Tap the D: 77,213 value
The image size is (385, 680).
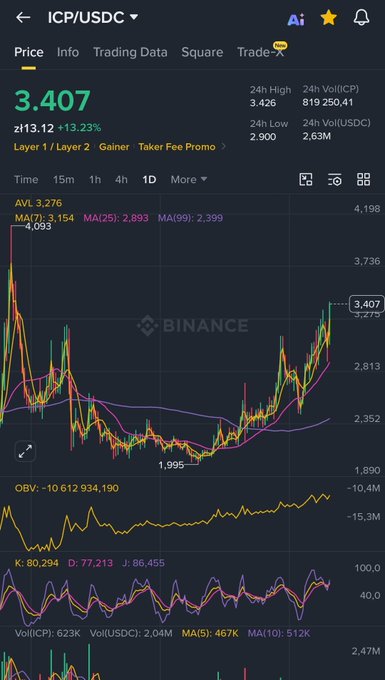(90, 563)
